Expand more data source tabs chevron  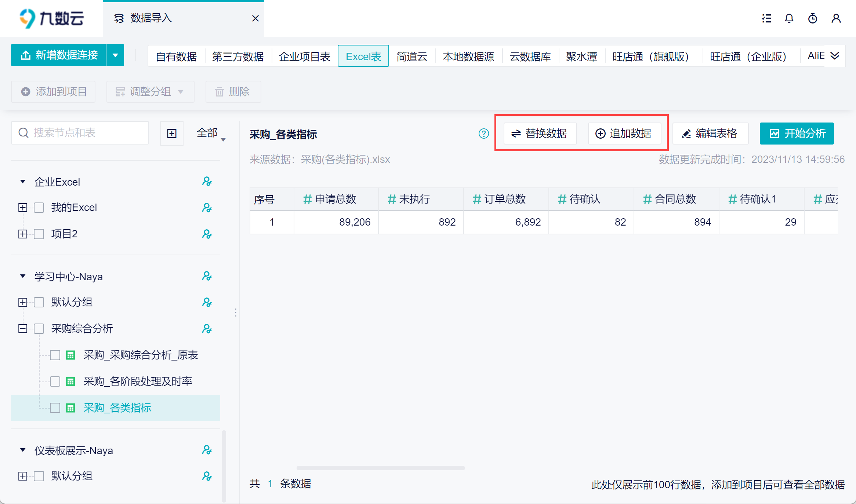835,56
